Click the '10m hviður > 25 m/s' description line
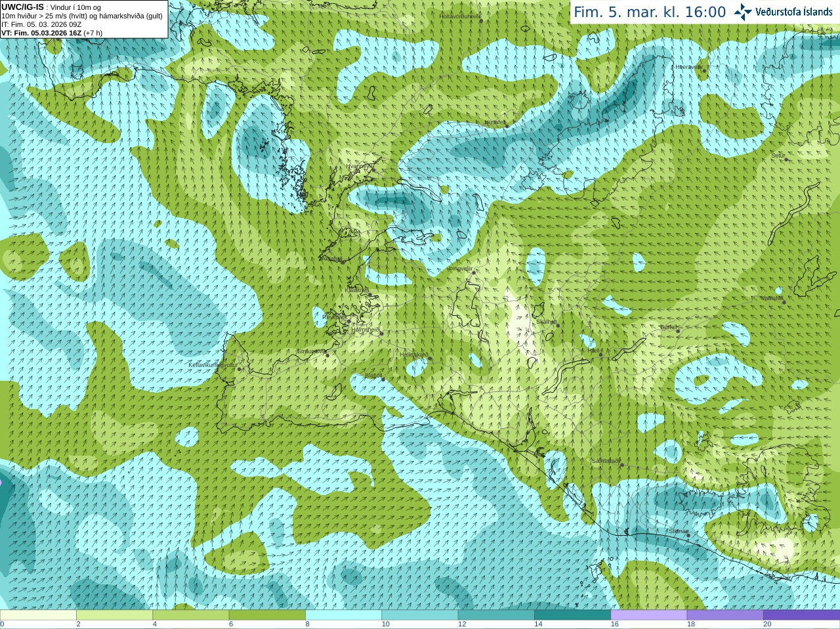This screenshot has height=629, width=840. pos(82,16)
